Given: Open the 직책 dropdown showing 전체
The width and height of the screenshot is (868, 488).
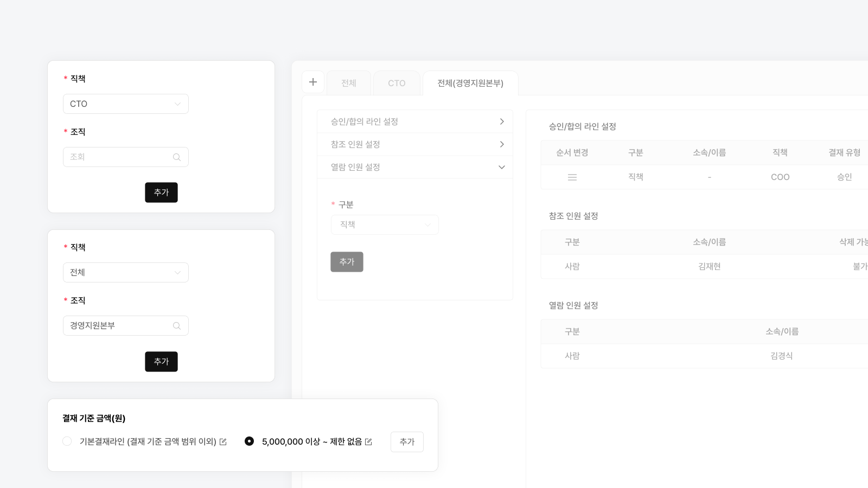Looking at the screenshot, I should [x=126, y=273].
